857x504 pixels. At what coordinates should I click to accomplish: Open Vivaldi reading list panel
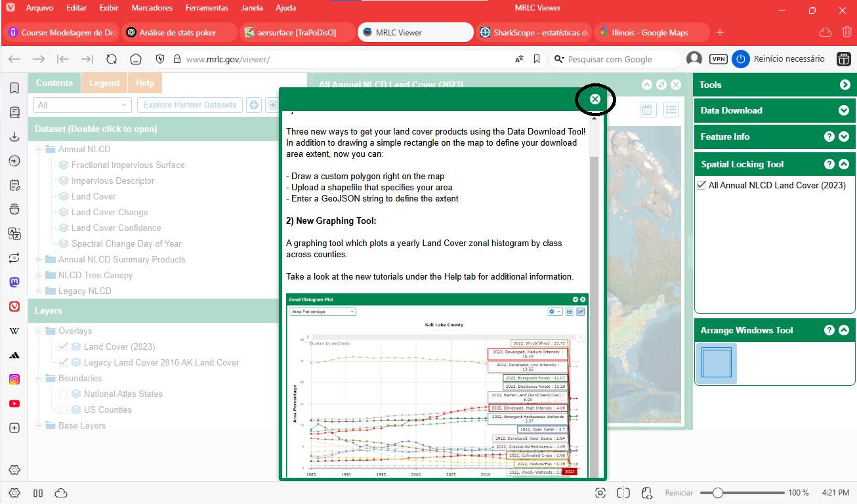coord(14,112)
